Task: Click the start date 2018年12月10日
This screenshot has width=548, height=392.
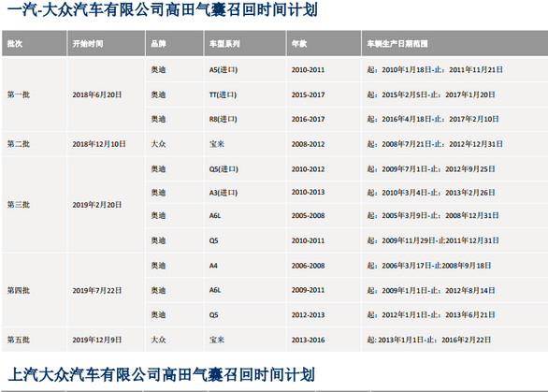Action: pyautogui.click(x=99, y=144)
